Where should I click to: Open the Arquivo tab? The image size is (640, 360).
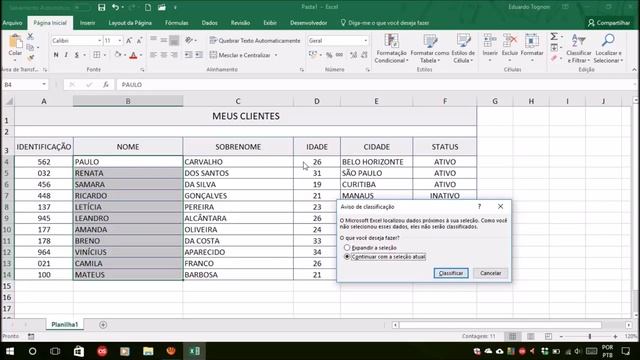12,23
